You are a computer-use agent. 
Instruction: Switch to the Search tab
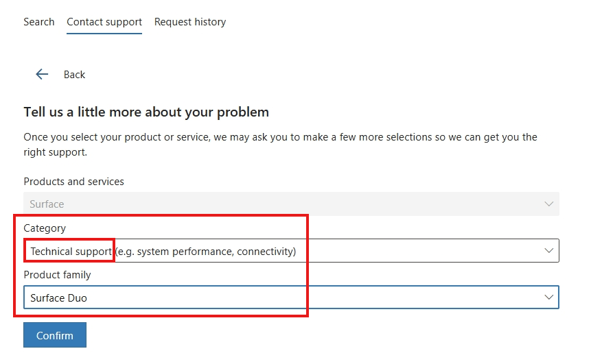click(x=39, y=22)
